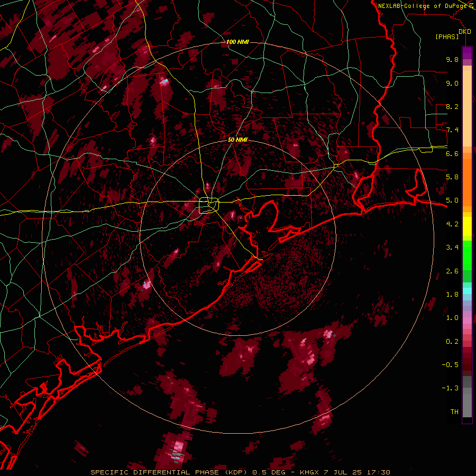Click the 50 NMI range ring label
Image resolution: width=476 pixels, height=476 pixels.
tap(237, 140)
